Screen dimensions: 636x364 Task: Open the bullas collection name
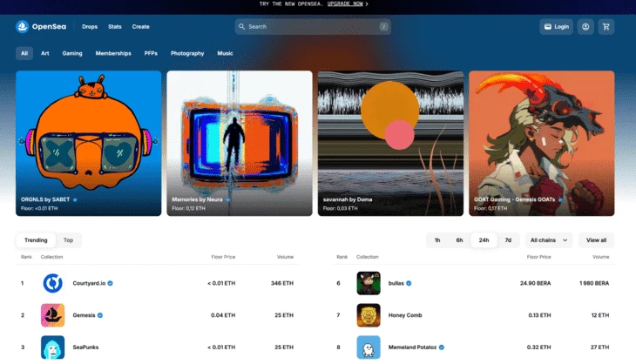[396, 283]
